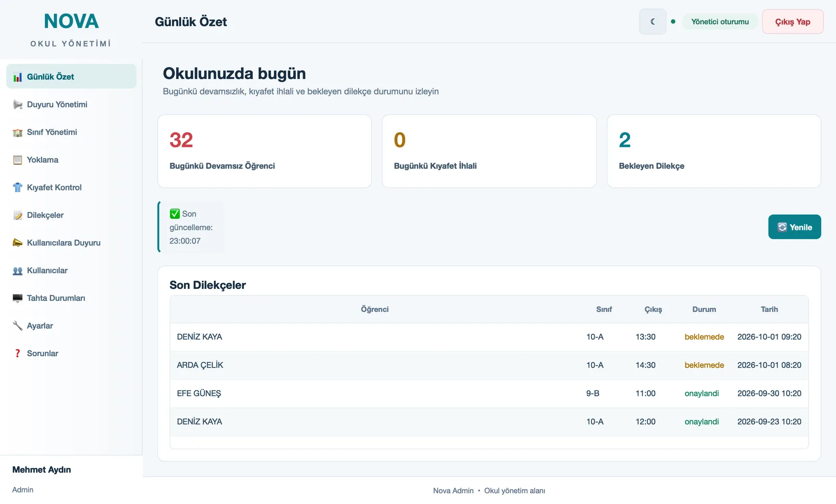Go to Kullanıcılara Duyuru
The width and height of the screenshot is (836, 504).
coord(71,243)
